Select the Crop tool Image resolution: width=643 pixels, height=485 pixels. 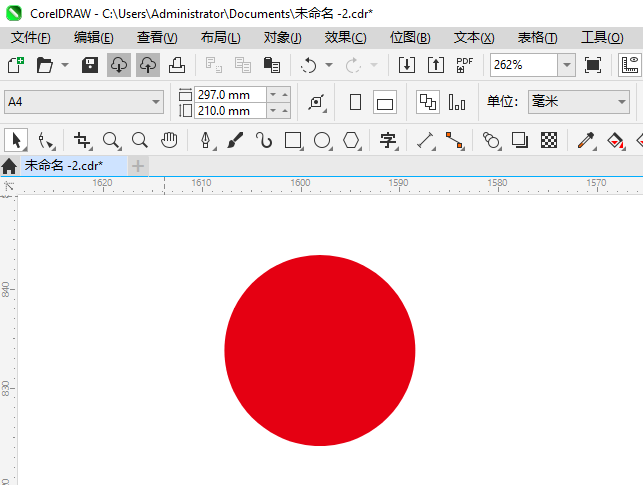(x=82, y=141)
